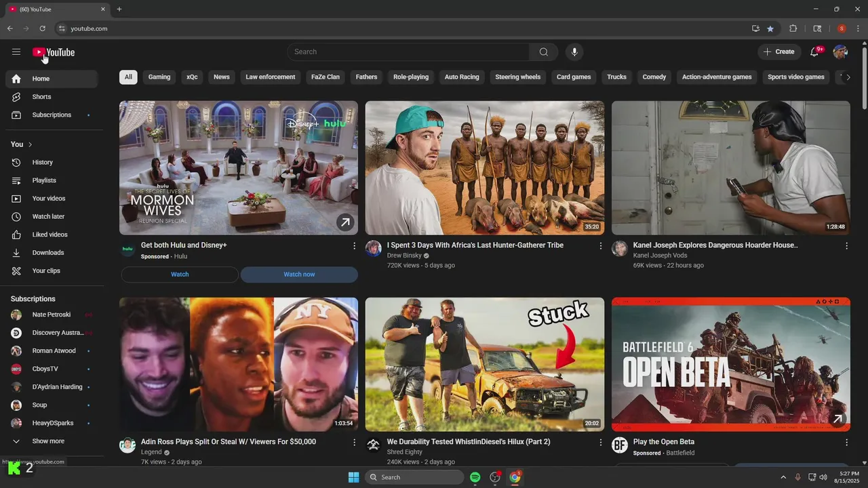Select the News filter chip

(x=222, y=77)
